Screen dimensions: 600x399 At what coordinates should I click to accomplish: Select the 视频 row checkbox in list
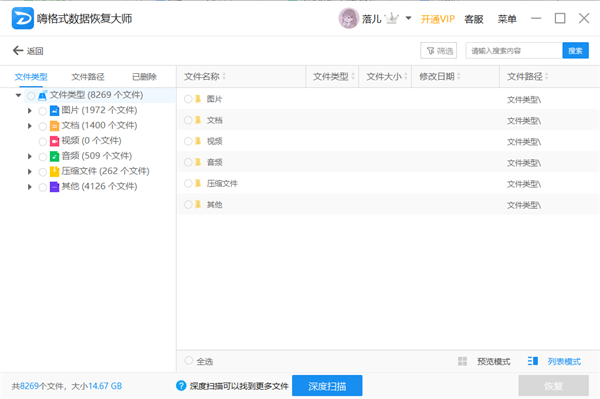coord(188,141)
